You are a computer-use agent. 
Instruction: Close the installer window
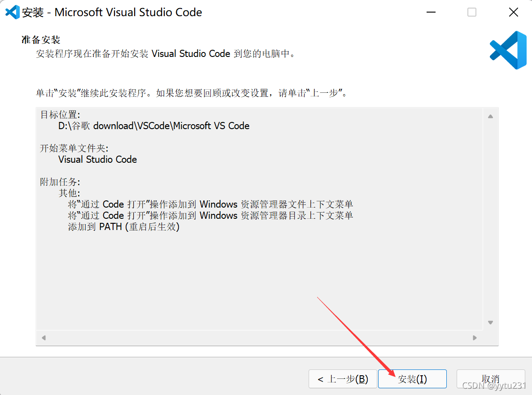[x=513, y=12]
